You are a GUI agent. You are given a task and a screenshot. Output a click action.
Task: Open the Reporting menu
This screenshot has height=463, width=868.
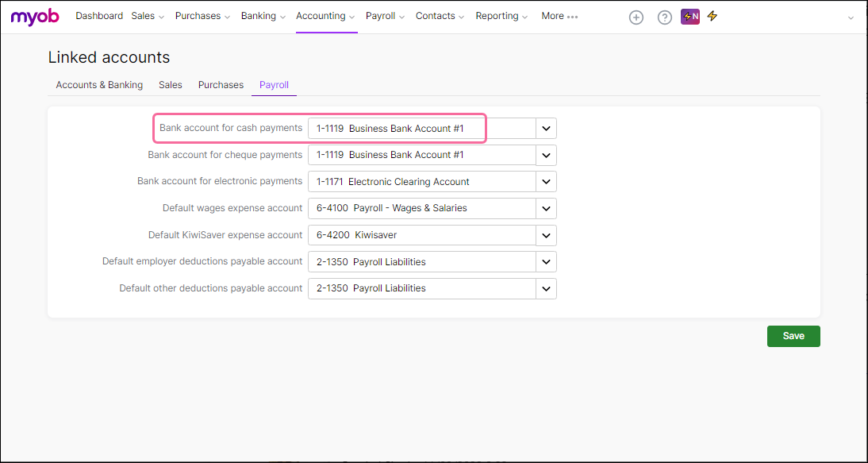[x=501, y=16]
